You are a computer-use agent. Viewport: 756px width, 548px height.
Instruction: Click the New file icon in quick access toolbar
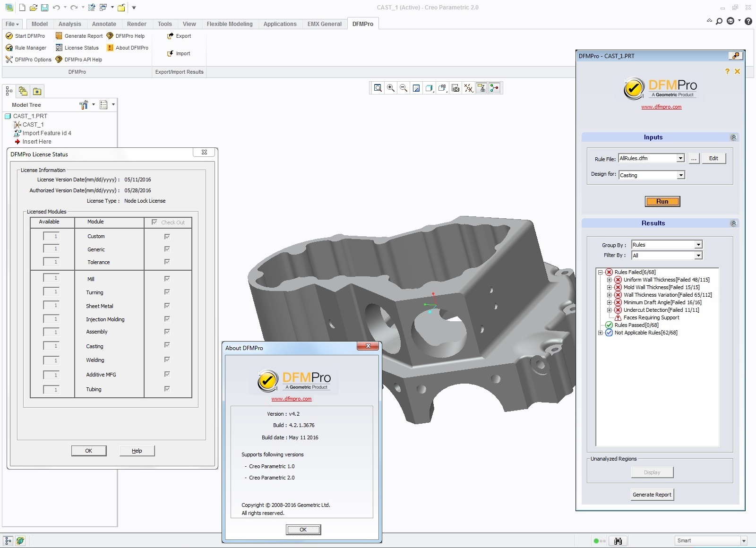tap(22, 8)
